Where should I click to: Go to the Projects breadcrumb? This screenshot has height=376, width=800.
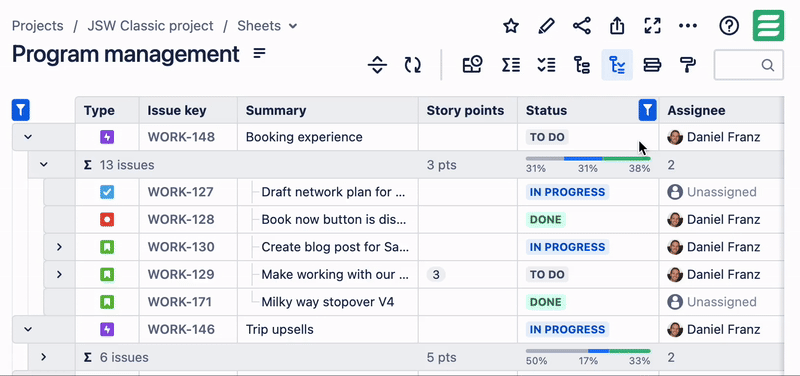pos(38,26)
